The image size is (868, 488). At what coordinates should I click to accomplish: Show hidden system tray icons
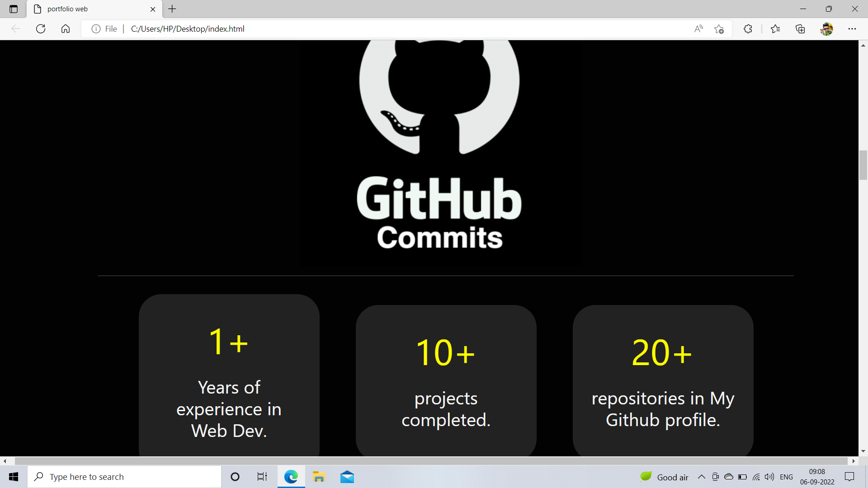[x=701, y=476]
